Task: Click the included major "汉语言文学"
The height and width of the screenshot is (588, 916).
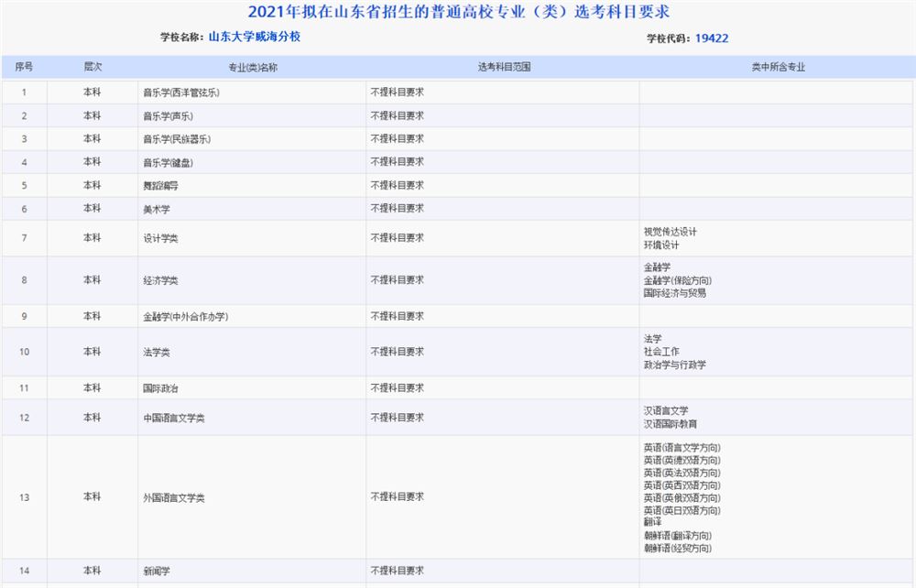Action: tap(666, 411)
